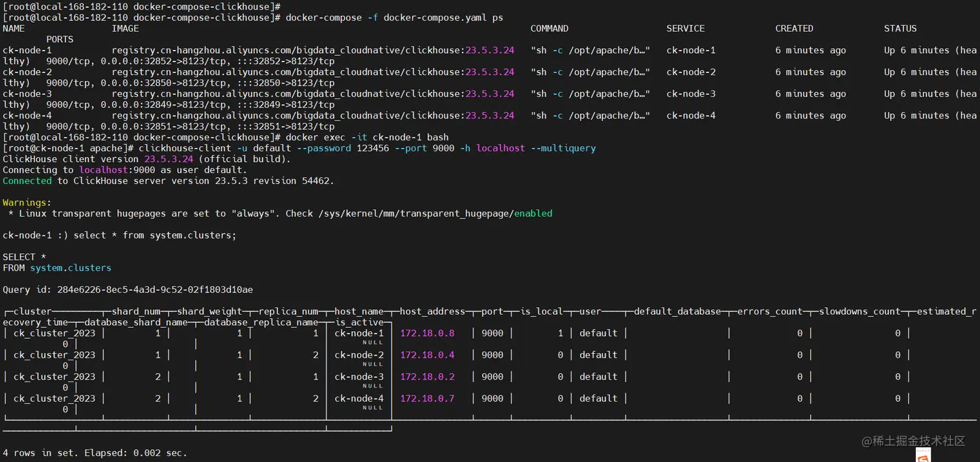
Task: Click the default_database column header
Action: pos(677,312)
